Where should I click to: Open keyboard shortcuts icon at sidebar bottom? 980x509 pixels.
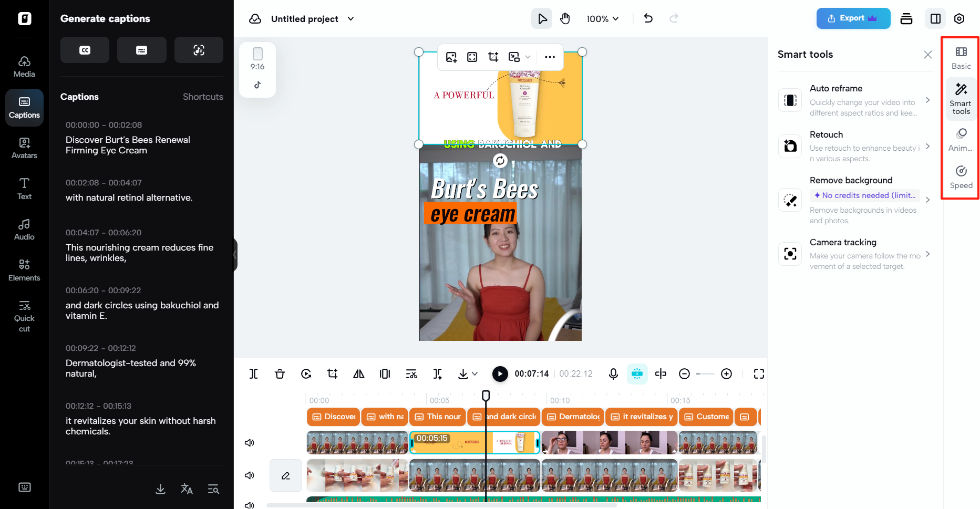[25, 487]
